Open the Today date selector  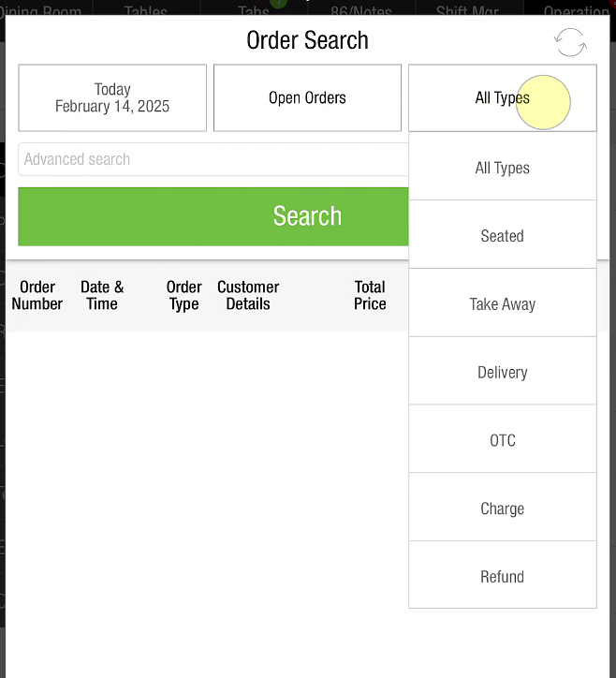tap(112, 97)
